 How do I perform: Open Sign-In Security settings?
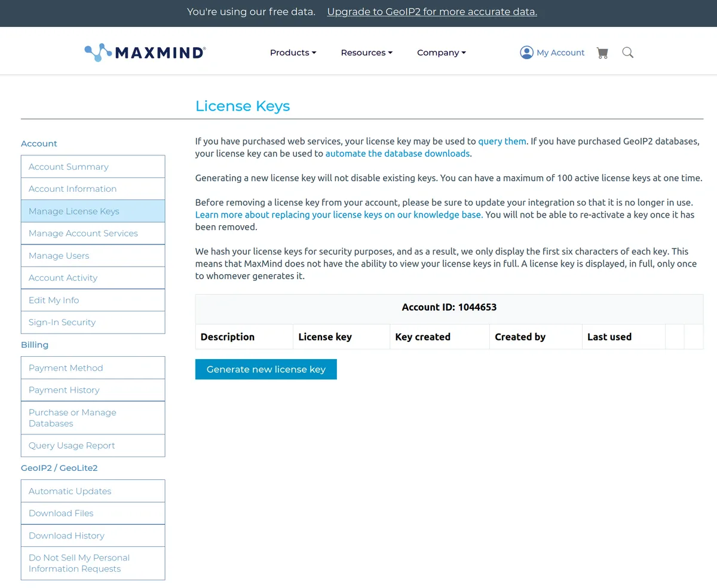(x=93, y=322)
